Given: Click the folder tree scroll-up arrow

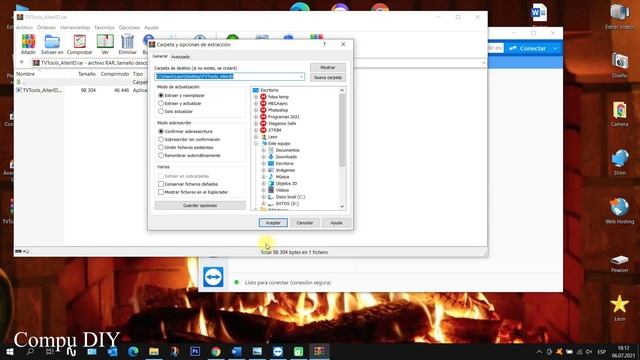Looking at the screenshot, I should 342,90.
